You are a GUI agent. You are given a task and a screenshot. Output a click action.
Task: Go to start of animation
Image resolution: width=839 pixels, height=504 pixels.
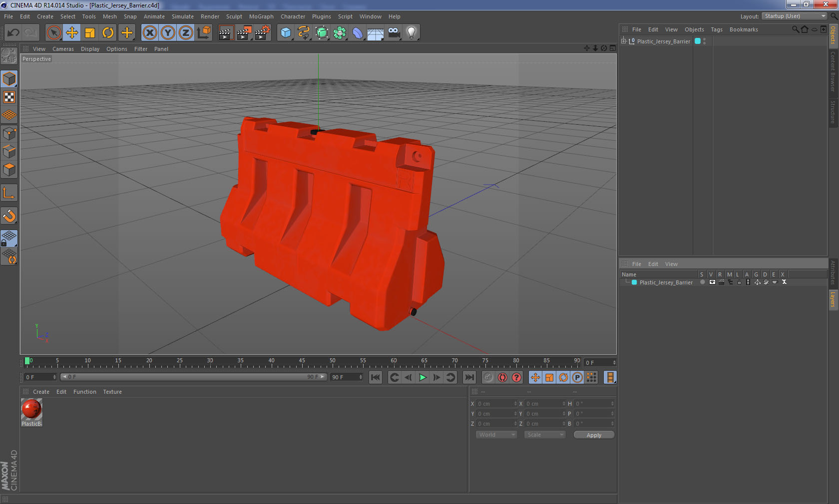[x=376, y=377]
